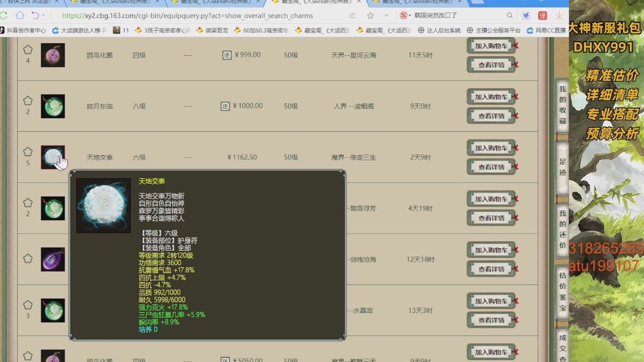Favorite the 鹍鸟化鹏 ¥999 item star
This screenshot has width=644, height=362.
(28, 50)
